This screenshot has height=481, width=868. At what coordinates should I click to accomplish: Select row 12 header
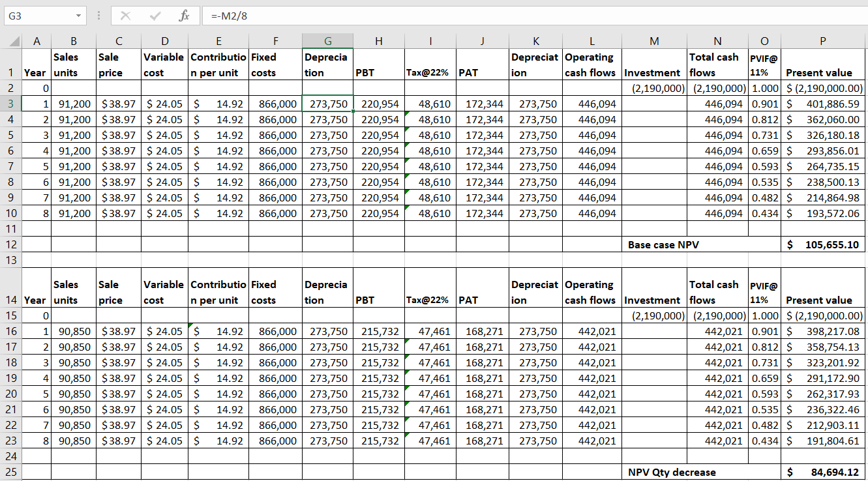click(11, 244)
